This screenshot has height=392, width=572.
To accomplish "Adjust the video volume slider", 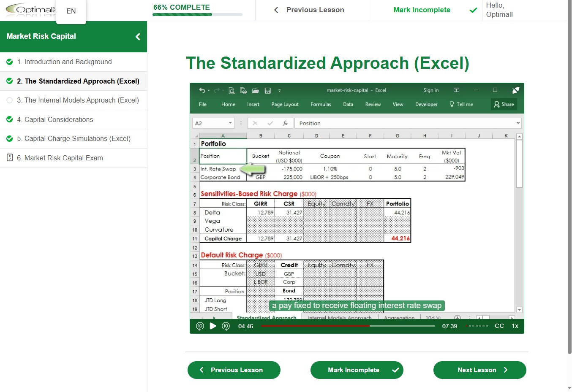I will pyautogui.click(x=477, y=326).
